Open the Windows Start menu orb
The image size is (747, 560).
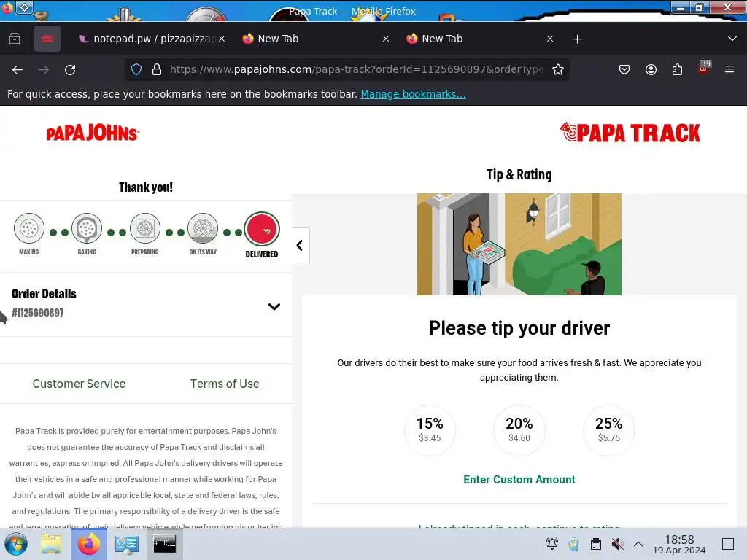point(16,544)
